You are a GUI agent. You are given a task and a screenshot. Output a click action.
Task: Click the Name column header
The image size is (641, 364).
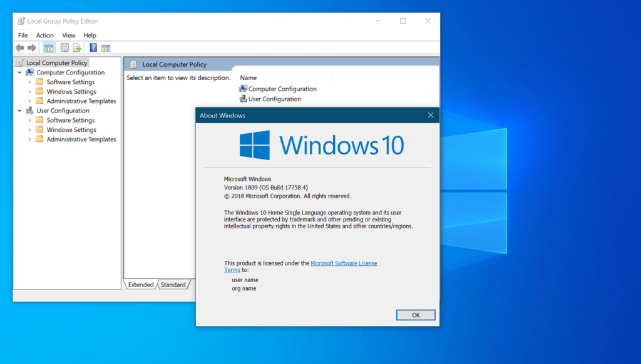248,78
